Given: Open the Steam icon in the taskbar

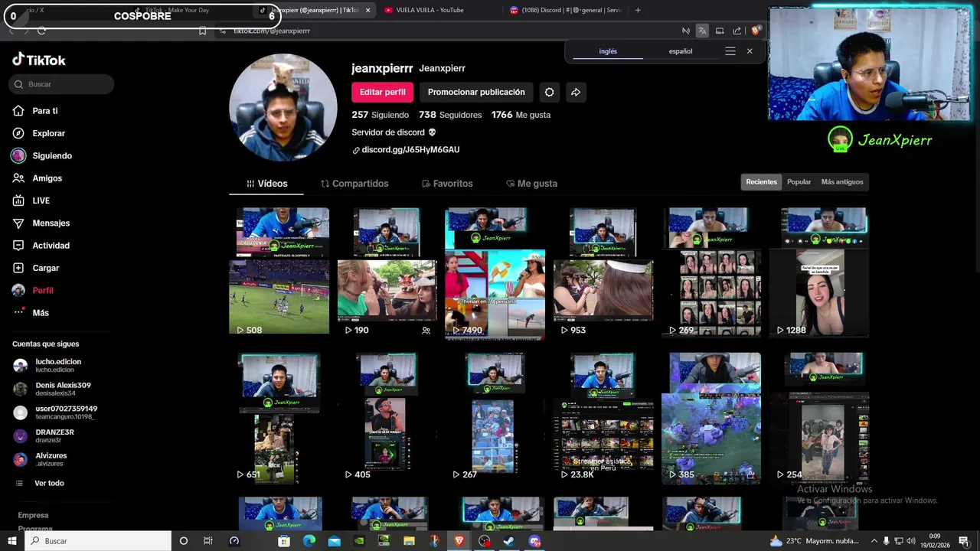Looking at the screenshot, I should tap(509, 541).
